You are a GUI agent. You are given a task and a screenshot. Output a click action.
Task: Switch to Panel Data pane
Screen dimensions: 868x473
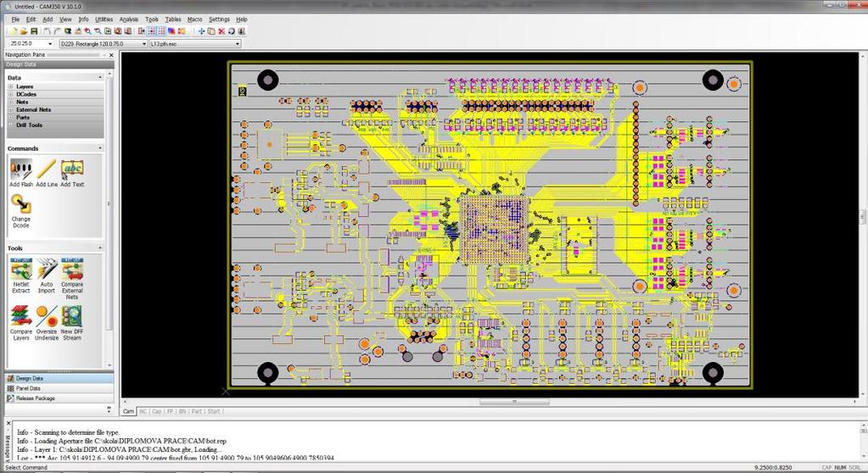pos(59,388)
